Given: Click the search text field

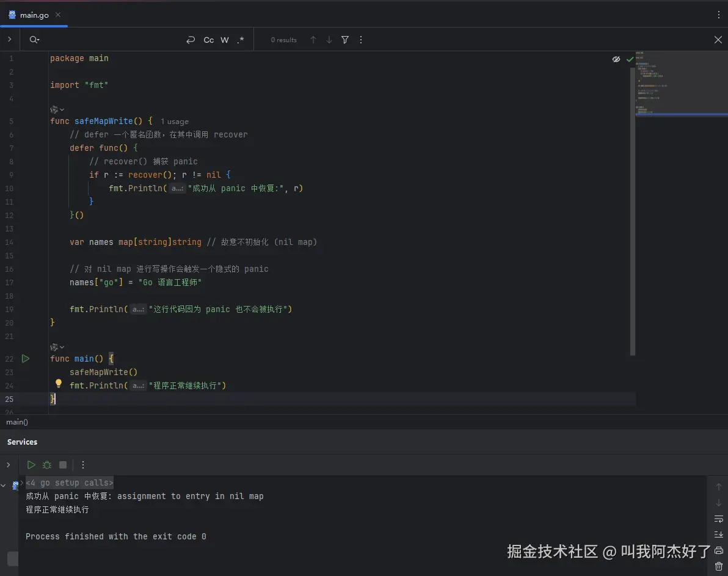Looking at the screenshot, I should 111,40.
